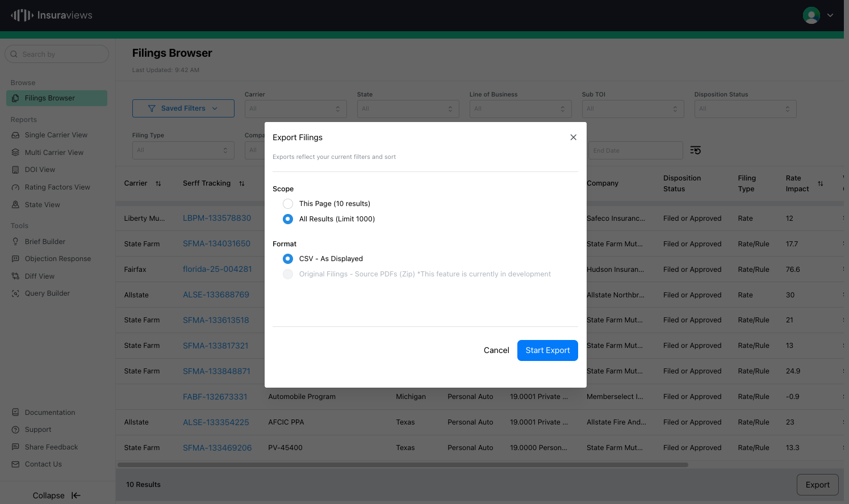The width and height of the screenshot is (849, 504).
Task: Open filing SFMA-133613518
Action: coord(216,320)
